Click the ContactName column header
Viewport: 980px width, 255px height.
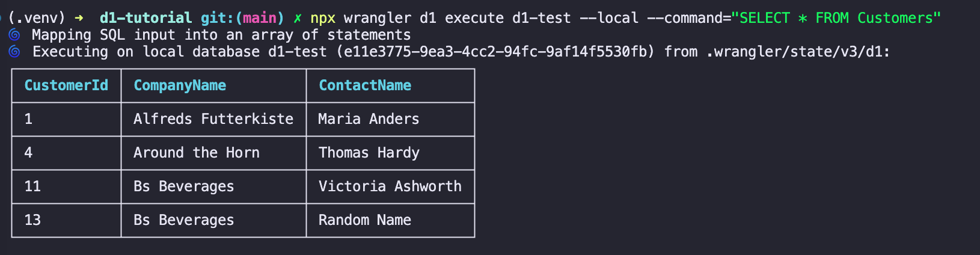365,85
